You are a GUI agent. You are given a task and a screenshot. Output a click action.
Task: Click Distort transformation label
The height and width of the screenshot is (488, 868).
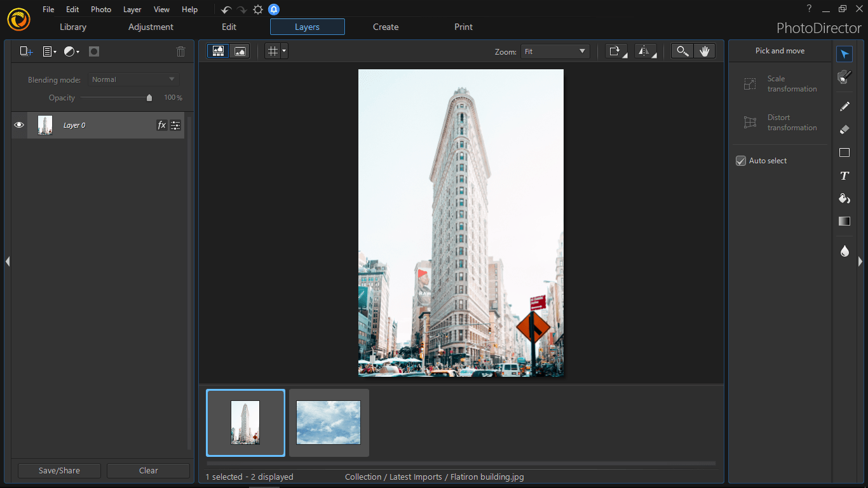click(x=792, y=123)
